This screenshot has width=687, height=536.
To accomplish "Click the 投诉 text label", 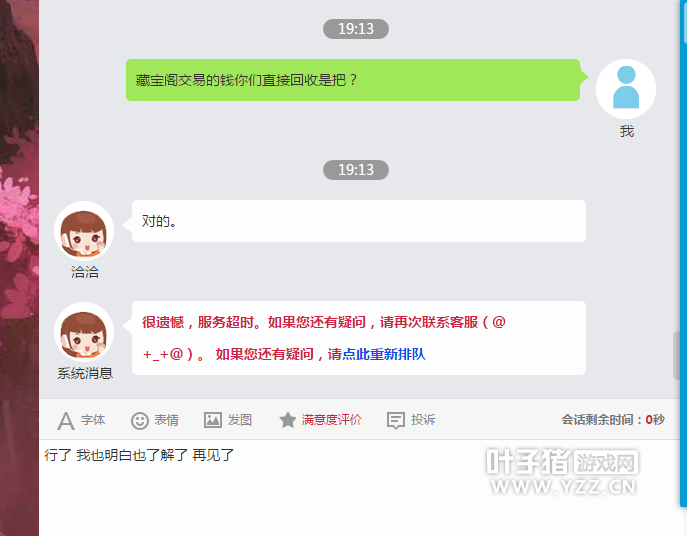I will point(423,420).
